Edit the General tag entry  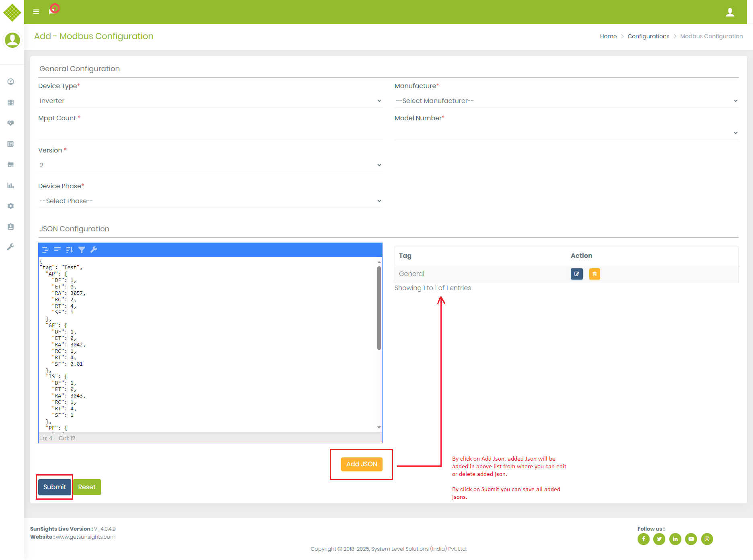[x=576, y=274]
